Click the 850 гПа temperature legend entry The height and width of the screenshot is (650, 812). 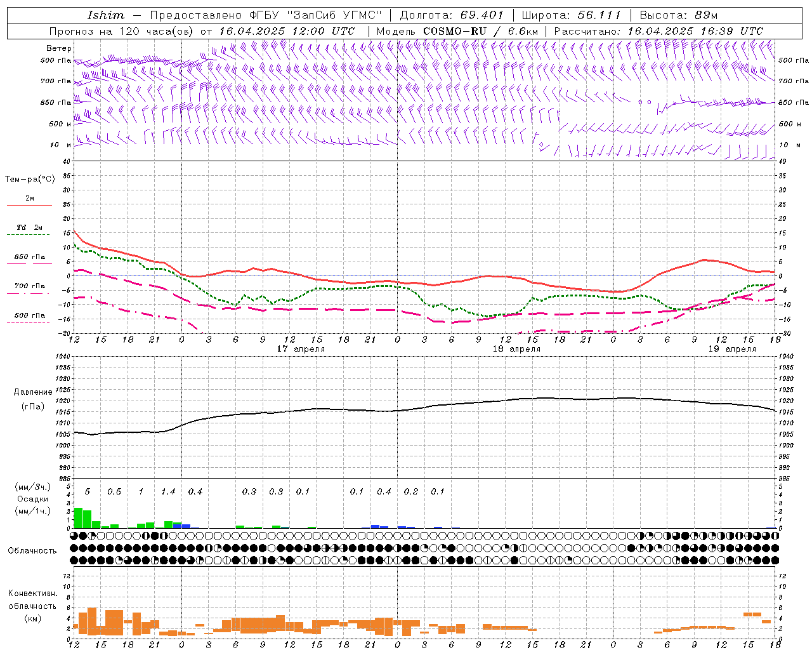(29, 257)
